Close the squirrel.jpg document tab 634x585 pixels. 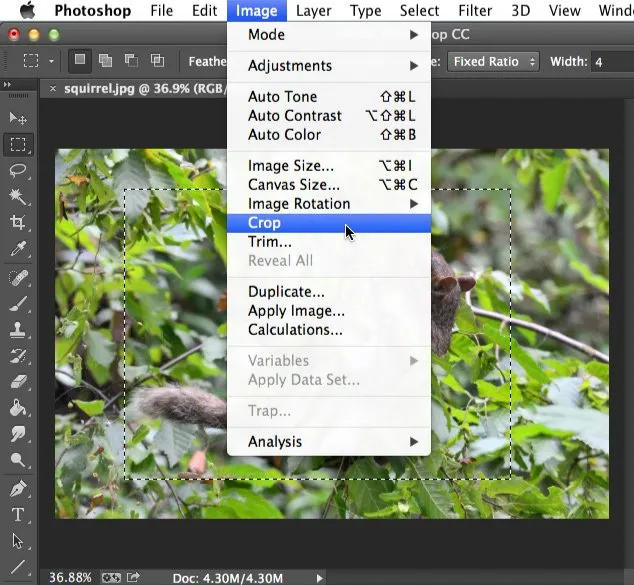[53, 88]
